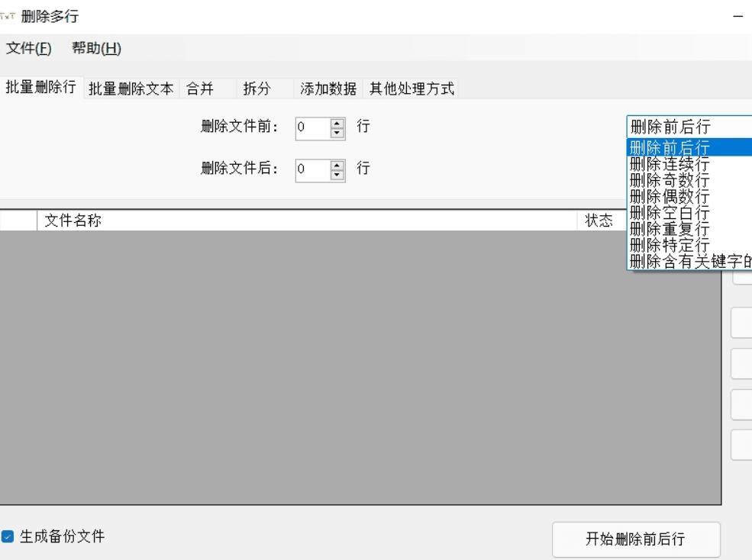Image resolution: width=752 pixels, height=560 pixels.
Task: Switch to the 批量删除文本 tab
Action: click(x=131, y=89)
